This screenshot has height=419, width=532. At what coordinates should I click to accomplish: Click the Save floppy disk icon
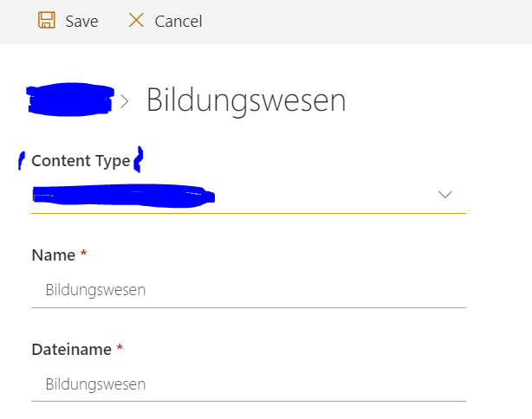point(47,20)
